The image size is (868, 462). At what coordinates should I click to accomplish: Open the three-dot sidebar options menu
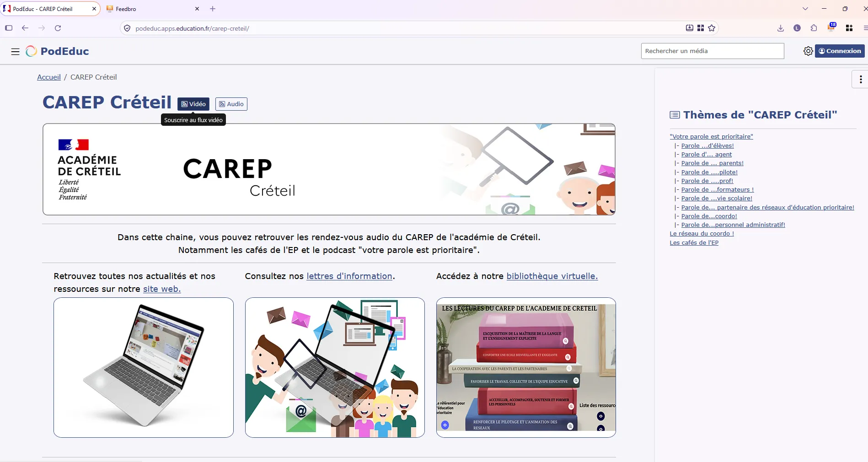pyautogui.click(x=861, y=79)
